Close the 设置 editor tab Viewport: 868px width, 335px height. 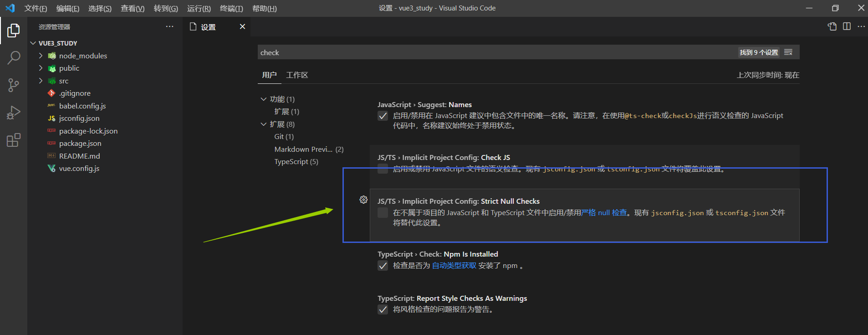click(242, 26)
